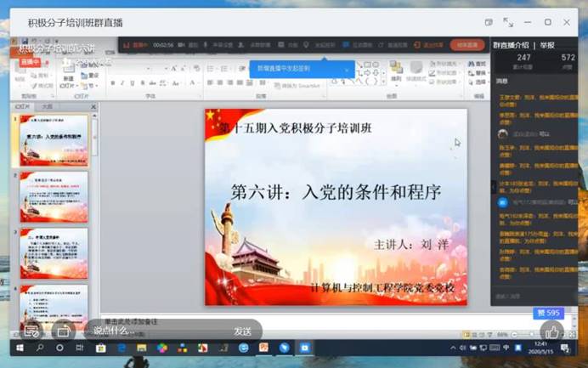Toggle underline formatting in ribbon
This screenshot has height=368, width=588.
133,83
